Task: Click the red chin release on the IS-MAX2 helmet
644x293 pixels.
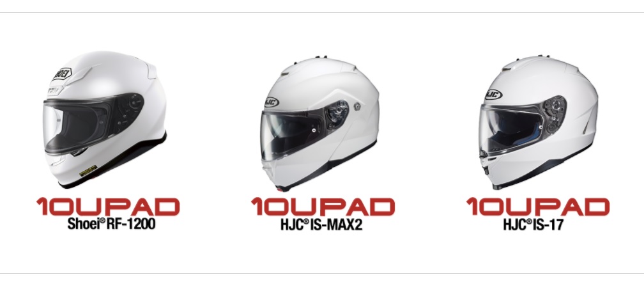Action: point(280,189)
